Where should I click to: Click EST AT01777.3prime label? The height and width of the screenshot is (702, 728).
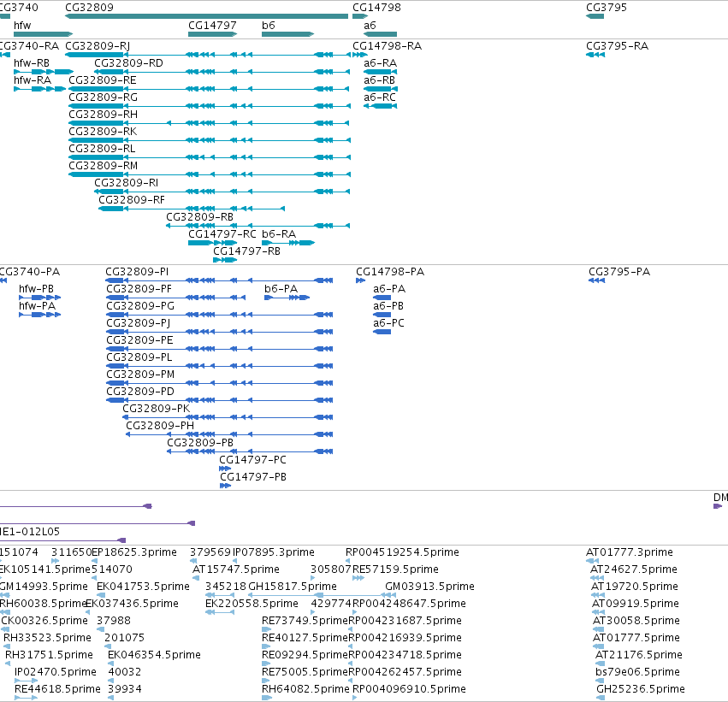630,552
